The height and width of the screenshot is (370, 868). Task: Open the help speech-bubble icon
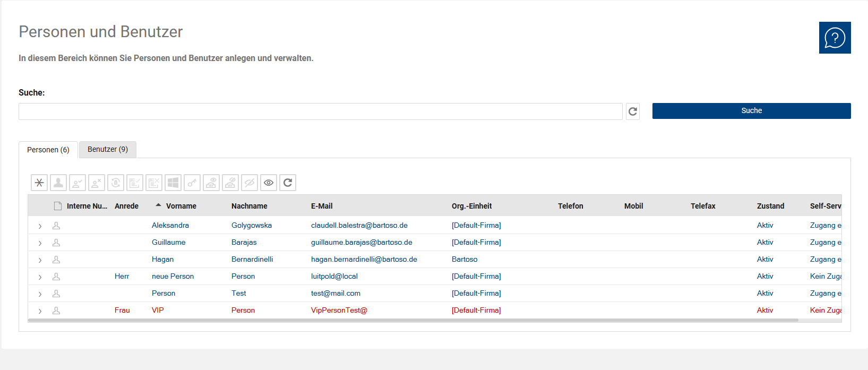(x=835, y=38)
